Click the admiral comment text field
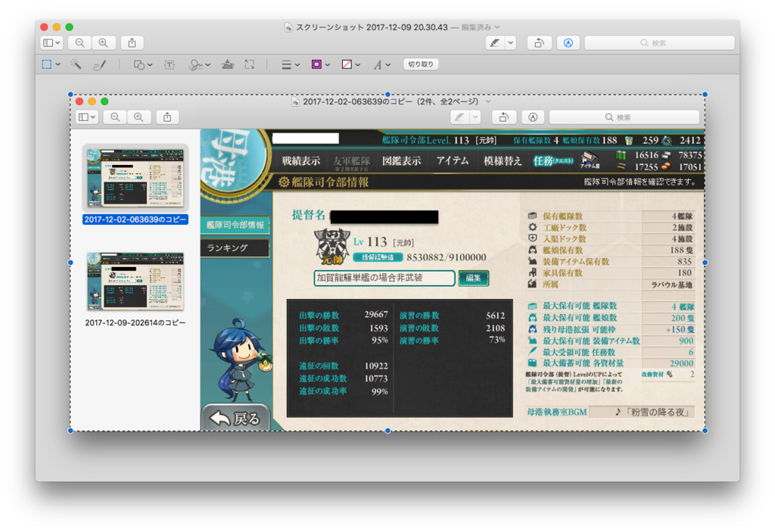This screenshot has height=532, width=775. [x=384, y=278]
